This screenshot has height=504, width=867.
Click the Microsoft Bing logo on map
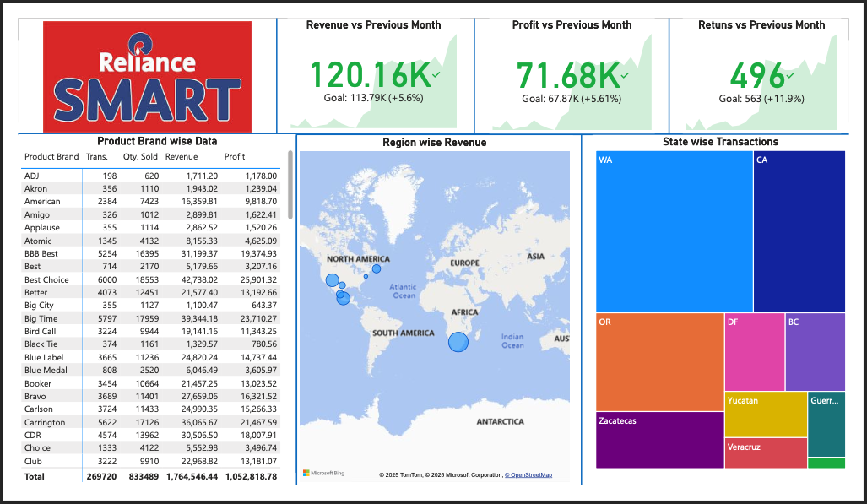pos(323,473)
